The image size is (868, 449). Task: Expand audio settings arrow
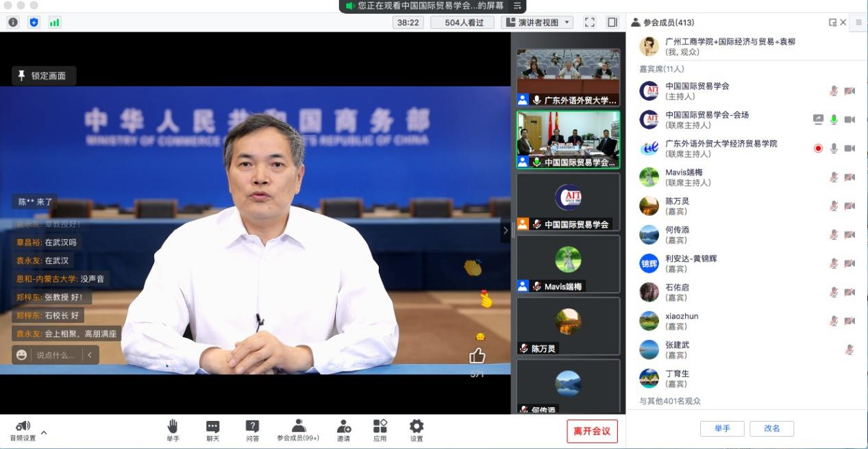[45, 433]
